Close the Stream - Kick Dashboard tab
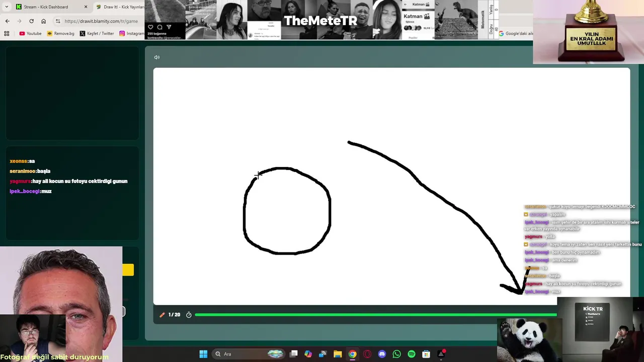Screen dimensions: 644x362 [x=86, y=7]
